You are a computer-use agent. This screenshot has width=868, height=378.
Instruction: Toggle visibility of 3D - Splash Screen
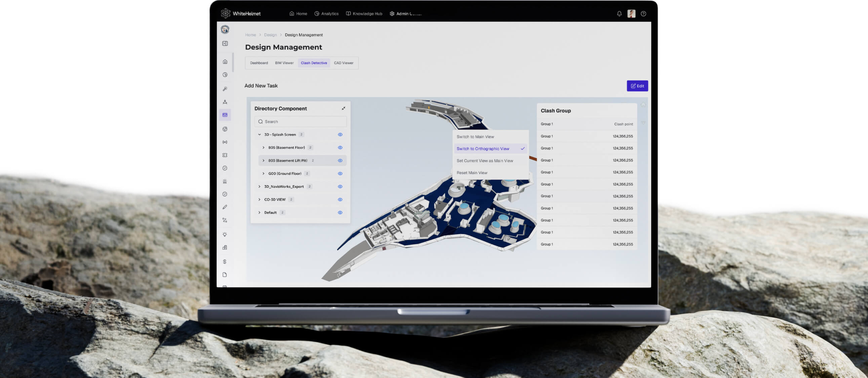pyautogui.click(x=340, y=135)
